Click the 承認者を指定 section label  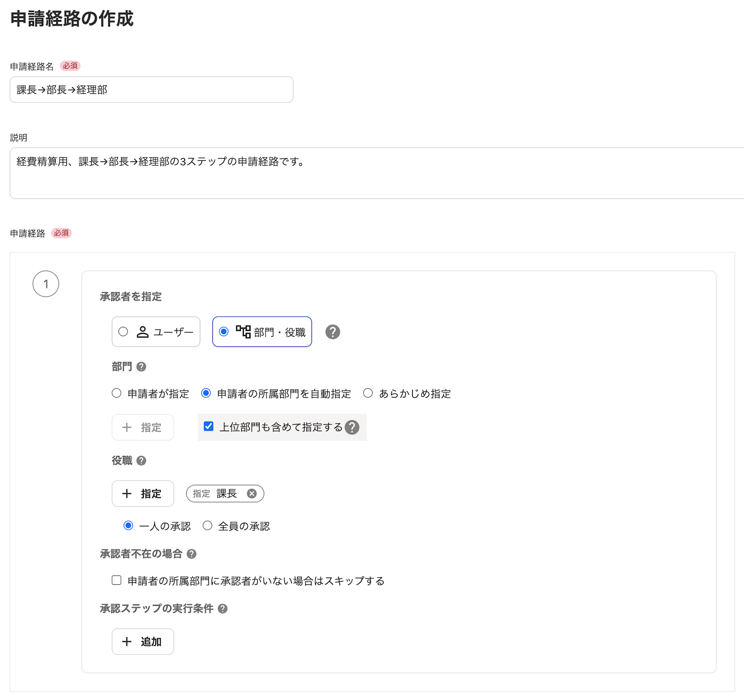(x=131, y=297)
